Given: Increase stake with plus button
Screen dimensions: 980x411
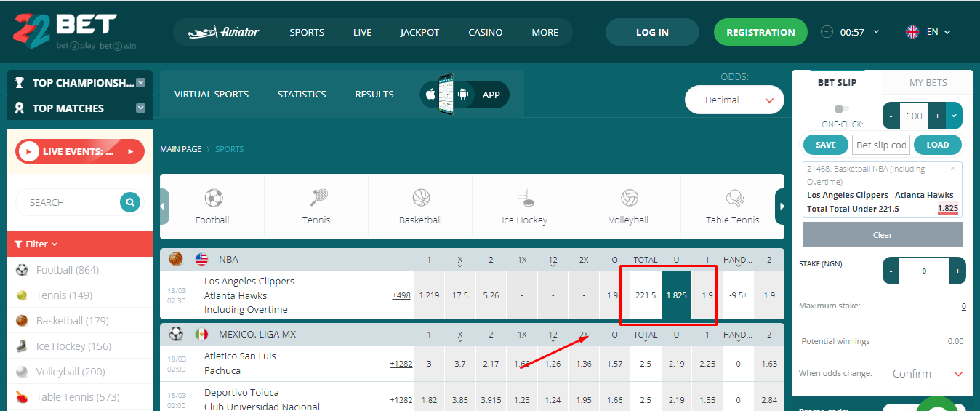Looking at the screenshot, I should (958, 271).
